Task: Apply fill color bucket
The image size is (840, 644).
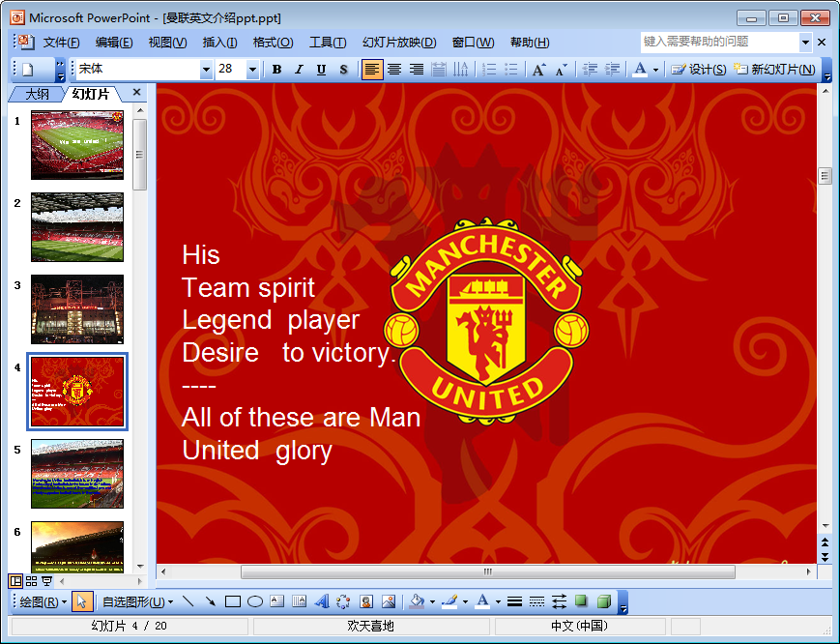Action: (x=417, y=601)
